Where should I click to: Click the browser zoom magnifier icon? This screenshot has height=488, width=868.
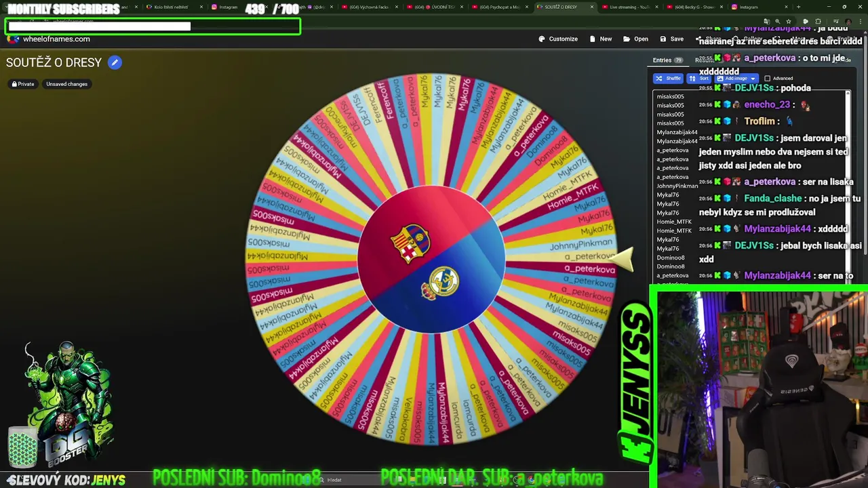pyautogui.click(x=777, y=22)
